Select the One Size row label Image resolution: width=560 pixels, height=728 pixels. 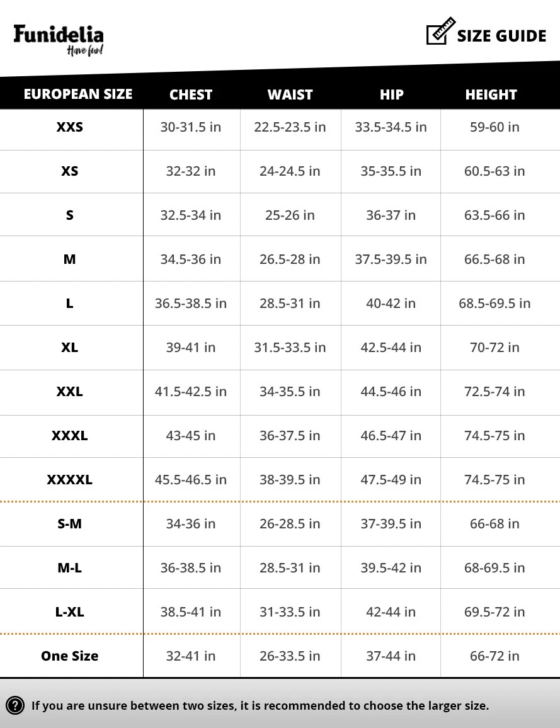pyautogui.click(x=70, y=656)
